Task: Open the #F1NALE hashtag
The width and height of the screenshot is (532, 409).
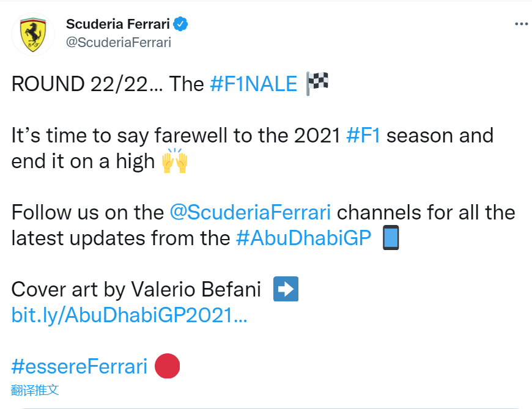Action: point(253,84)
